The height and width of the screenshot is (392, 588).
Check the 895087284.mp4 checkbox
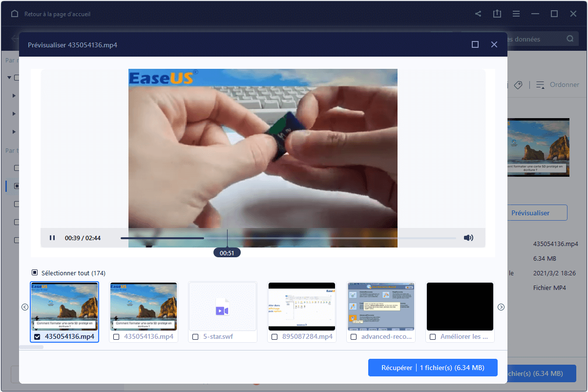(274, 337)
